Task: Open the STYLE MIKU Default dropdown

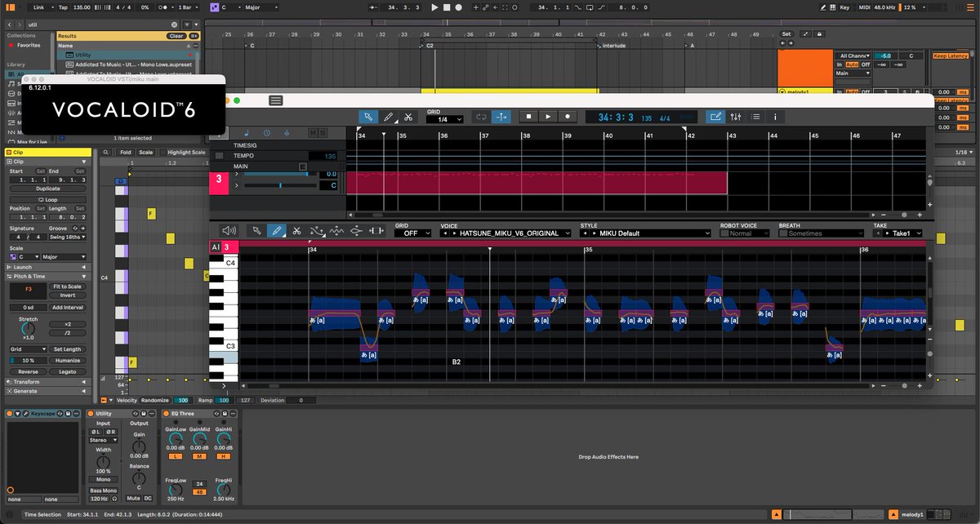Action: [x=645, y=233]
